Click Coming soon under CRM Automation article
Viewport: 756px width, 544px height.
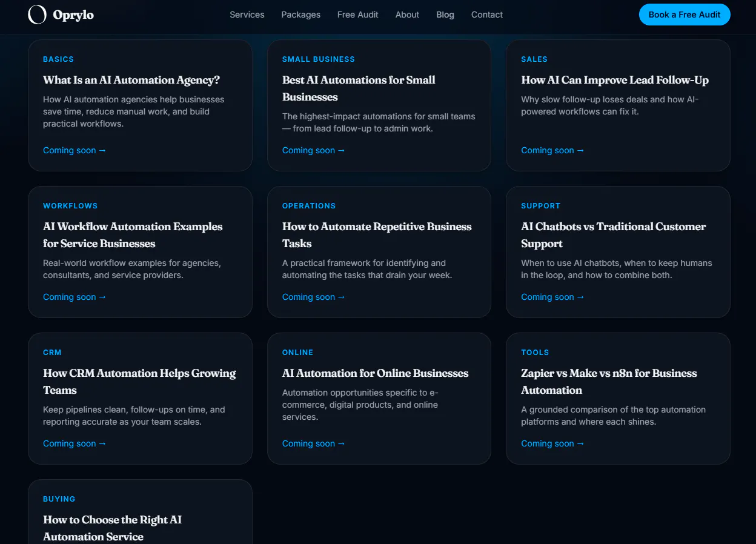click(x=75, y=443)
